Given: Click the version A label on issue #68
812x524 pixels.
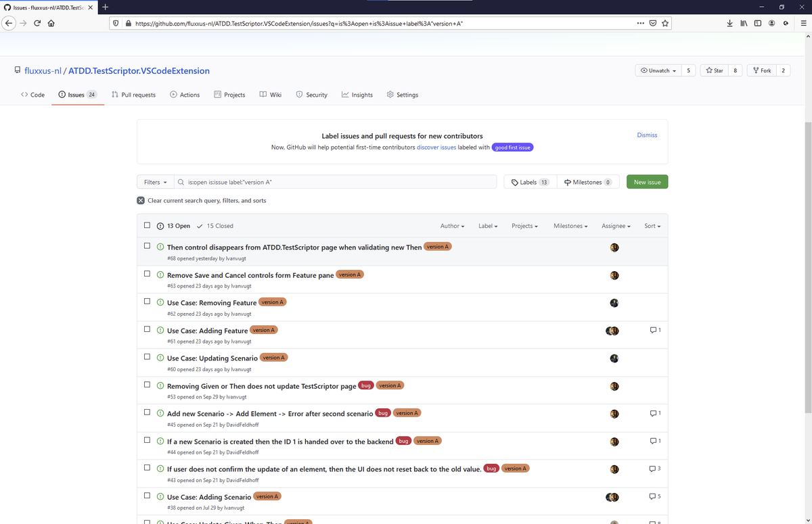Looking at the screenshot, I should 437,247.
